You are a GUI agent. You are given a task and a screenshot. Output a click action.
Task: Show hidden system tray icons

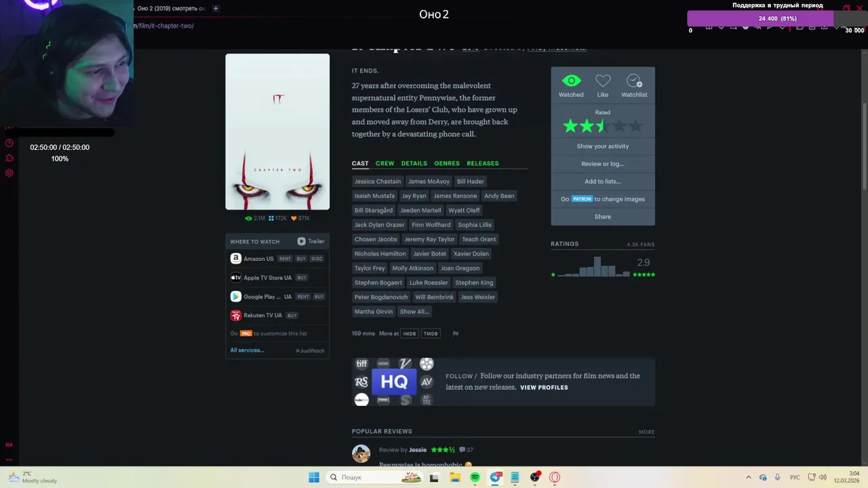(749, 477)
